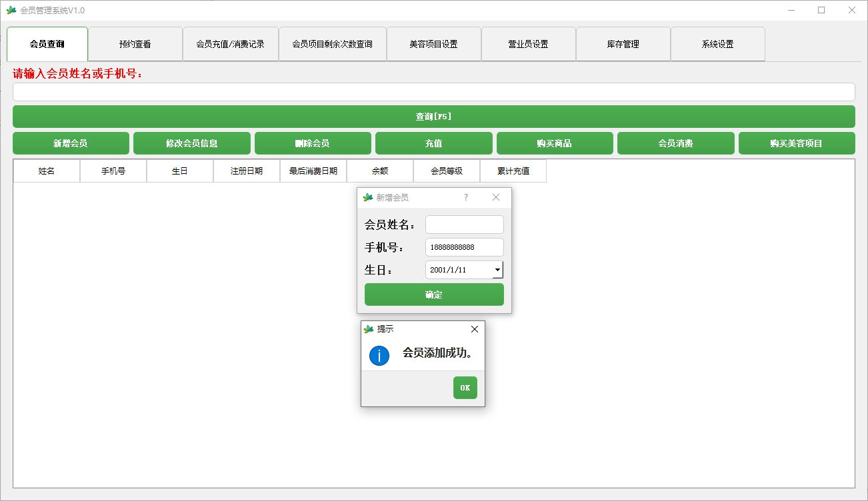The width and height of the screenshot is (868, 501).
Task: Switch to the 系统设置 tab
Action: pyautogui.click(x=717, y=43)
